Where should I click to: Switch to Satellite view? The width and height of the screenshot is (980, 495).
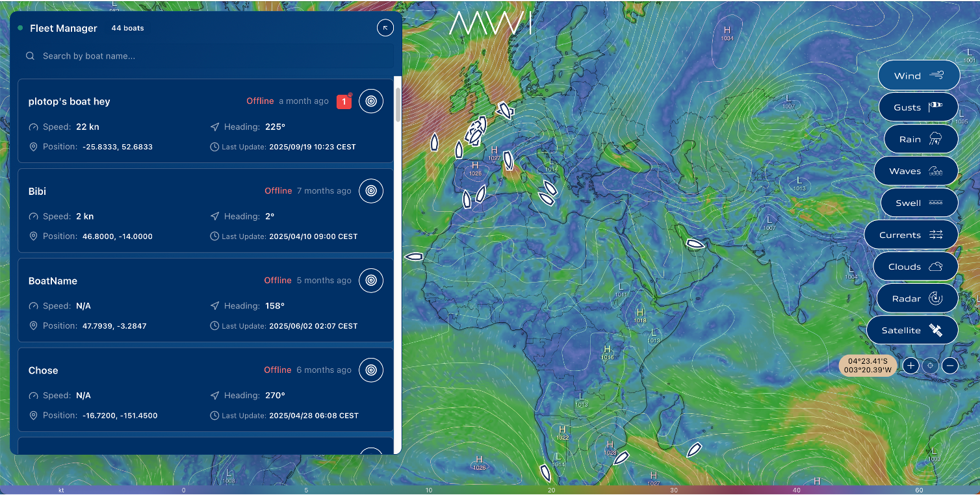pyautogui.click(x=912, y=330)
